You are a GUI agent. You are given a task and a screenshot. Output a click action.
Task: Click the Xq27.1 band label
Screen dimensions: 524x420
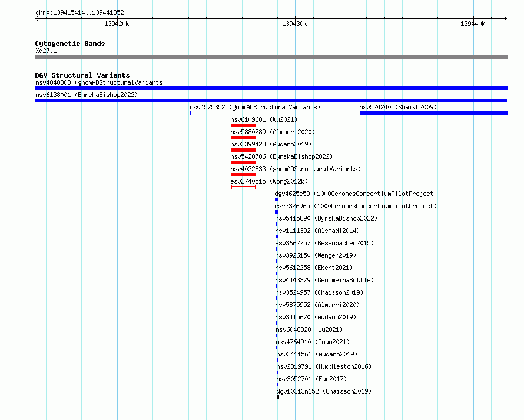46,51
